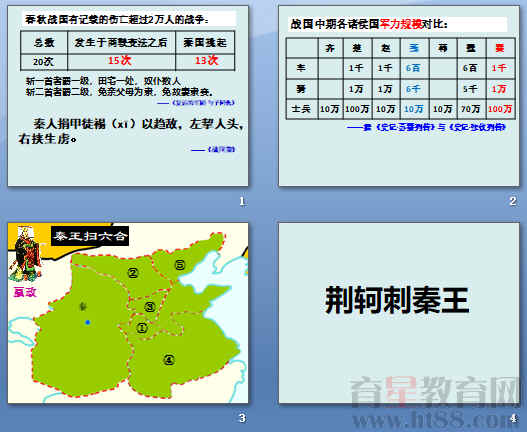Click the red 15次 table cell
The width and height of the screenshot is (527, 432).
pyautogui.click(x=121, y=62)
